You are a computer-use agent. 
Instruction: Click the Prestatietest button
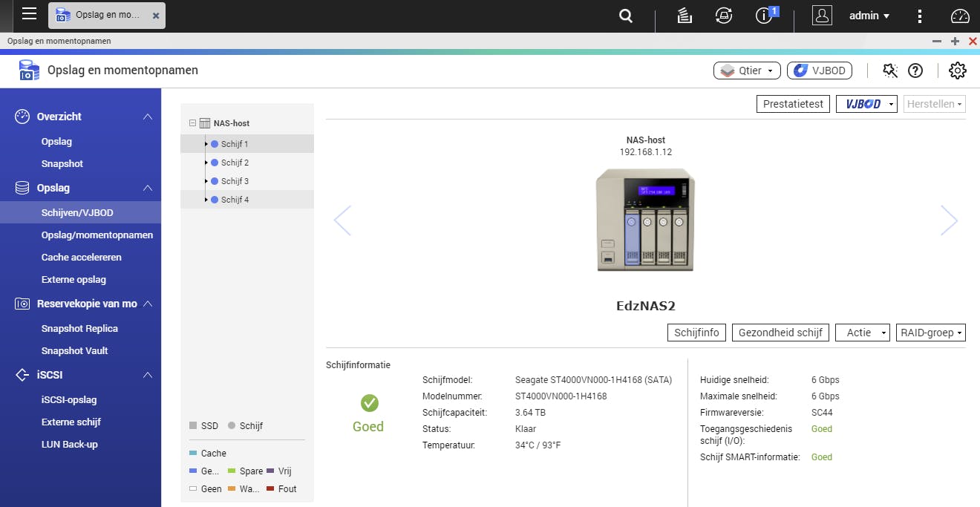(793, 104)
